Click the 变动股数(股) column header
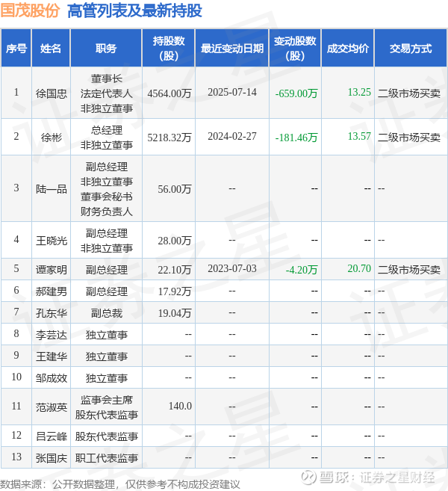 tap(295, 49)
